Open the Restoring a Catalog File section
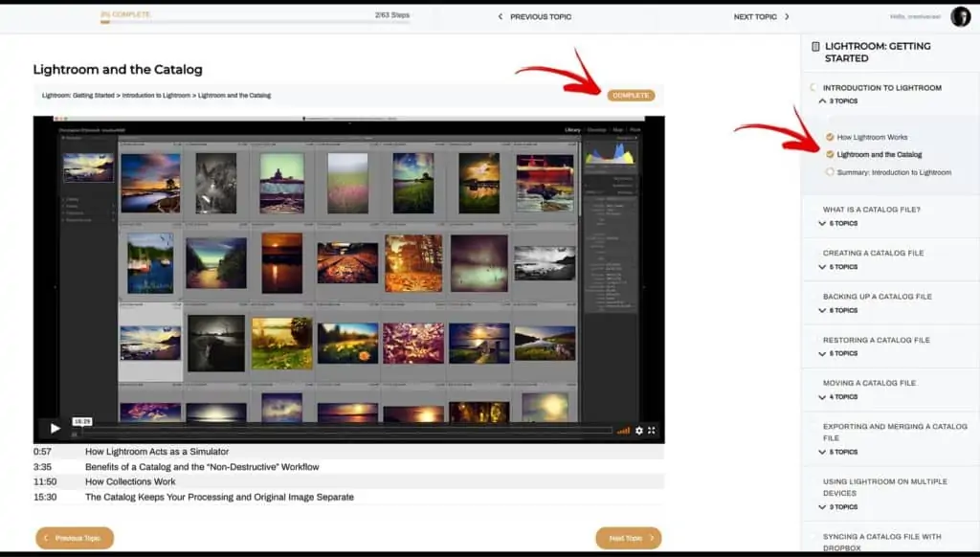The width and height of the screenshot is (980, 557). coord(877,340)
